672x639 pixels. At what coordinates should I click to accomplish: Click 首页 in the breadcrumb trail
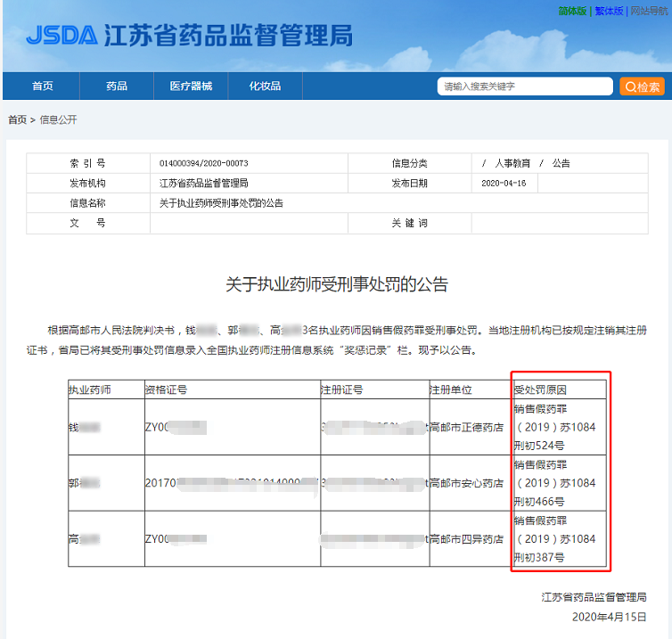pyautogui.click(x=17, y=119)
